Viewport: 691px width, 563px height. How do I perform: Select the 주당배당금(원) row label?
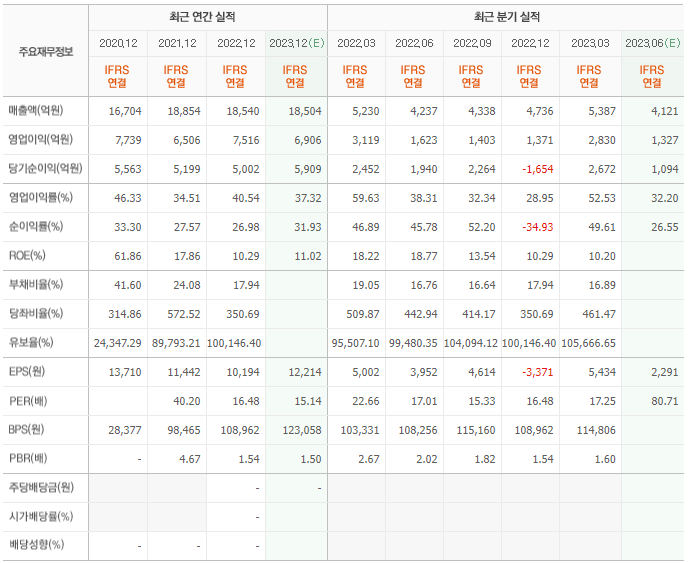(41, 487)
